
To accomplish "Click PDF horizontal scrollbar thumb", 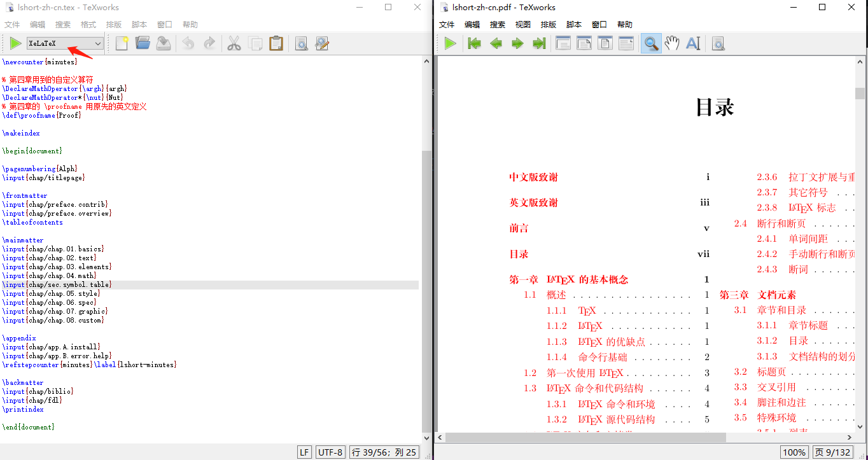I will pos(585,438).
